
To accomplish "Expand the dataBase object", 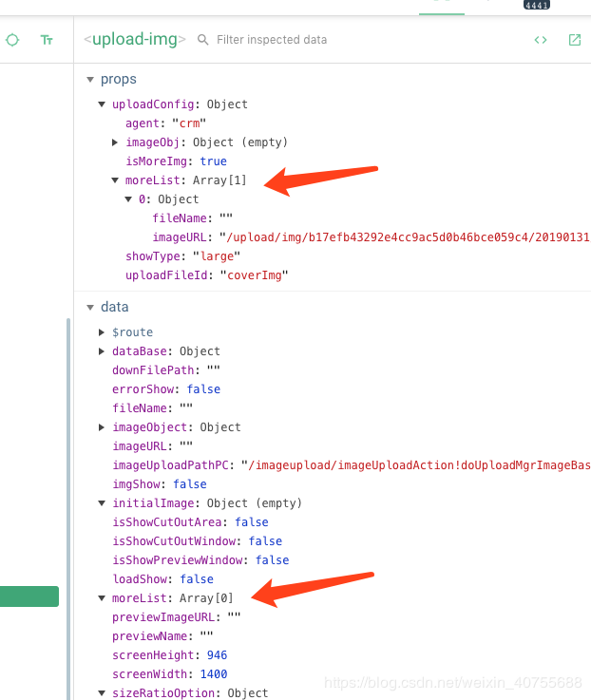I will tap(102, 351).
